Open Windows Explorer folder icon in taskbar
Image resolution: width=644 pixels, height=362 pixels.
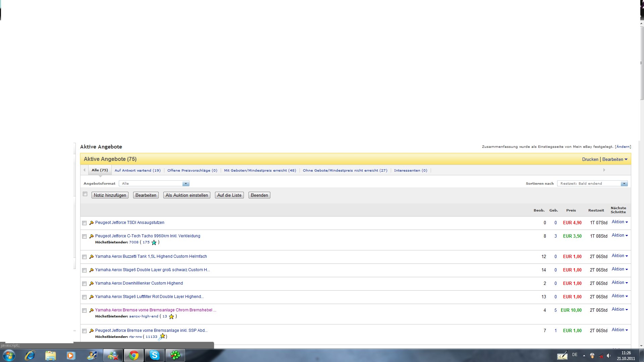click(50, 355)
